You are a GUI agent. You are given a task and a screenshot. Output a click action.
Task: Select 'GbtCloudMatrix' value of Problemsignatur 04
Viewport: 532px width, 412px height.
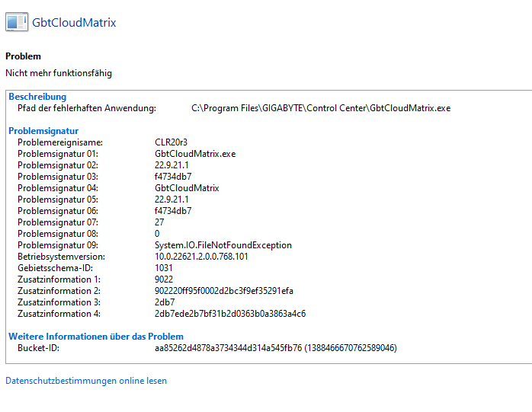(x=187, y=188)
